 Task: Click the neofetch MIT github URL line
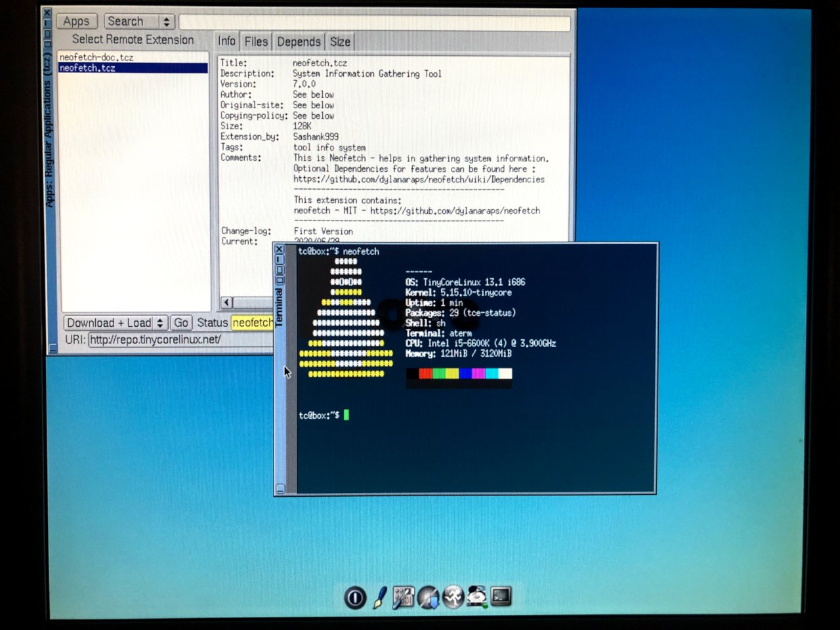(417, 211)
